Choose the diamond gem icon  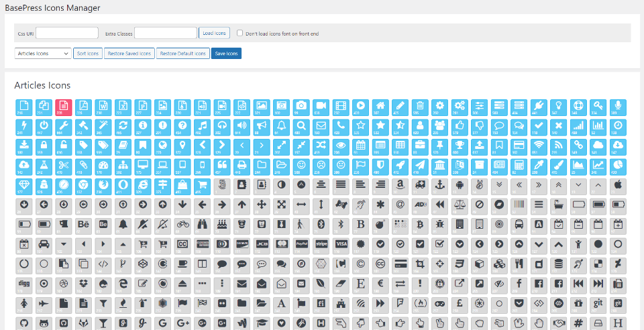24,185
